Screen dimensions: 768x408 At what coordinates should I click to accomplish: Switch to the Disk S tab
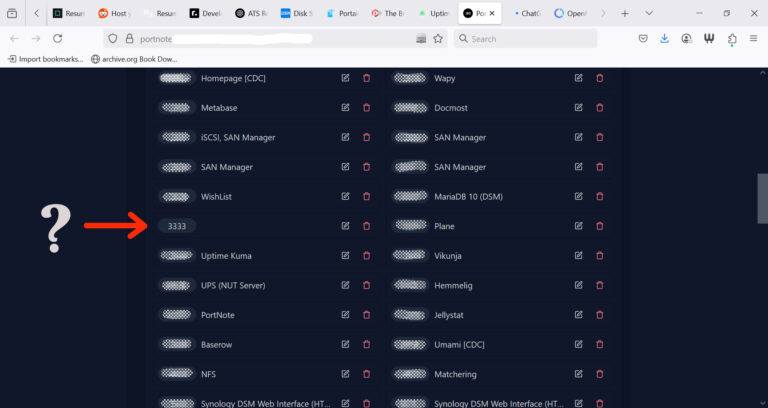tap(297, 13)
